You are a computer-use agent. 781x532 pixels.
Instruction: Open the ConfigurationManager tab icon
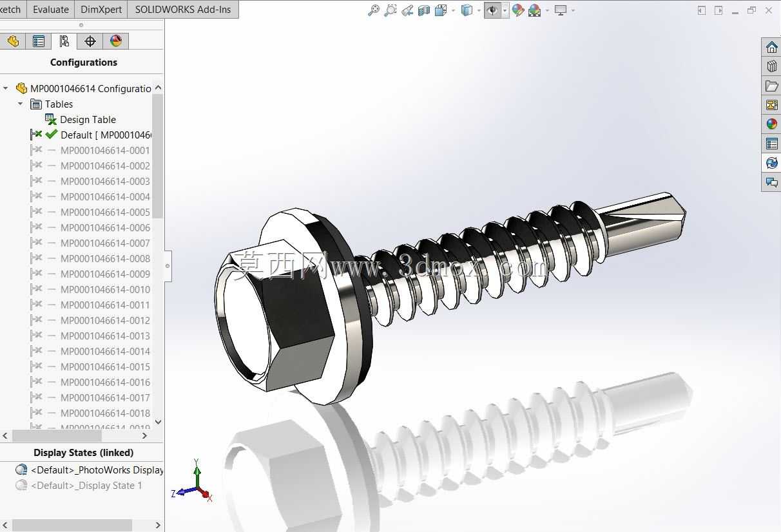tap(64, 41)
